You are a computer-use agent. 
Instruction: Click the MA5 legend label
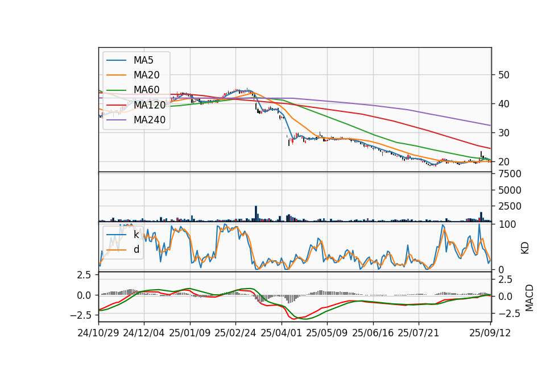pyautogui.click(x=143, y=60)
